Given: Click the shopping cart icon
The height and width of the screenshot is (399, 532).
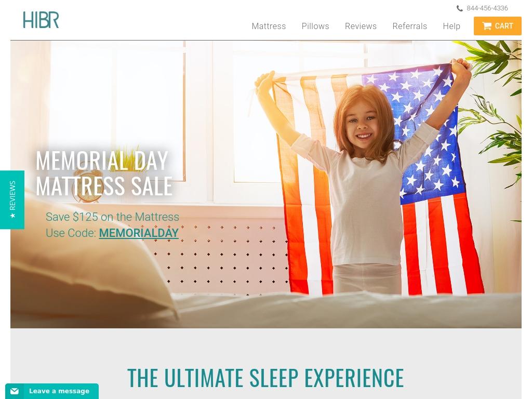Looking at the screenshot, I should pyautogui.click(x=486, y=26).
